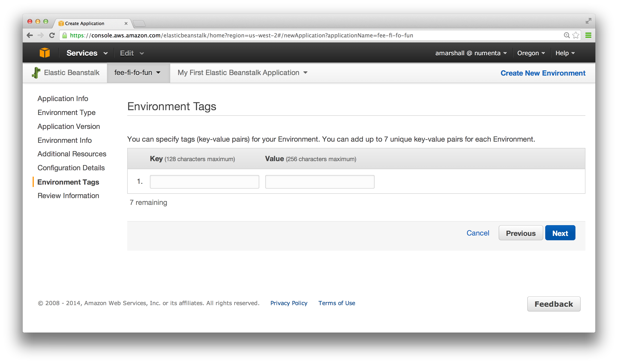Click the Next button
This screenshot has height=364, width=618.
click(x=560, y=233)
